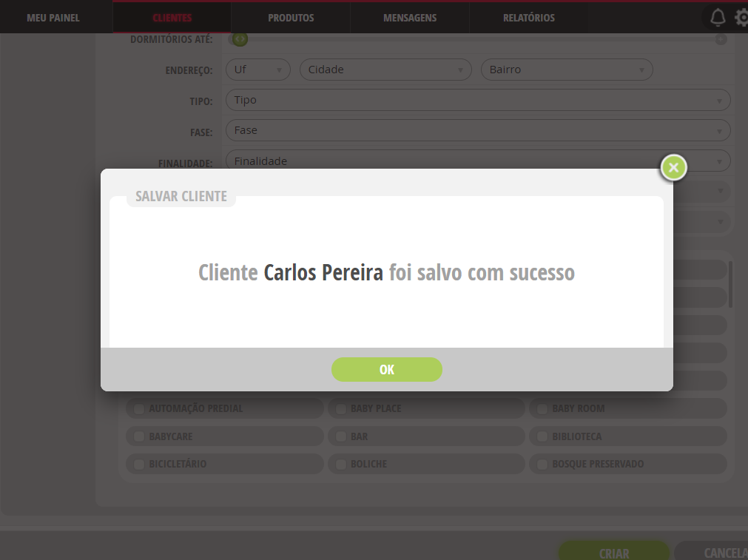Open the Relatórios tab
748x560 pixels.
point(528,18)
